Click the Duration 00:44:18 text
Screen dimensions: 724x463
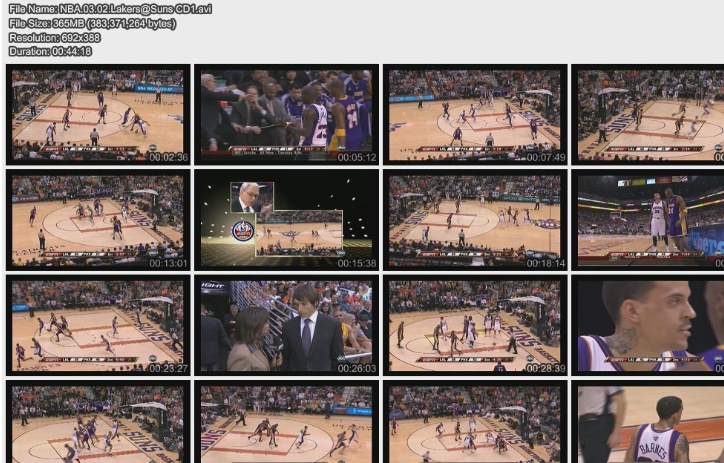(50, 51)
